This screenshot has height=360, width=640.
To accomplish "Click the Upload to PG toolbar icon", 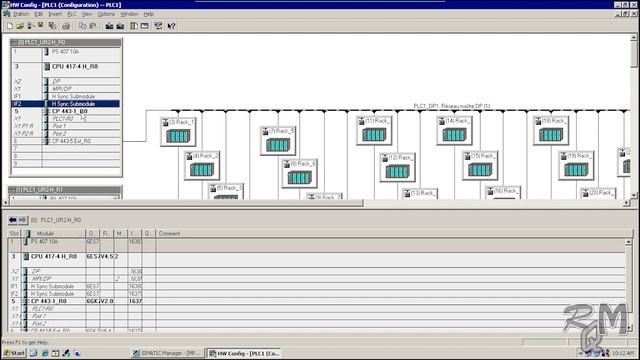I will click(120, 26).
